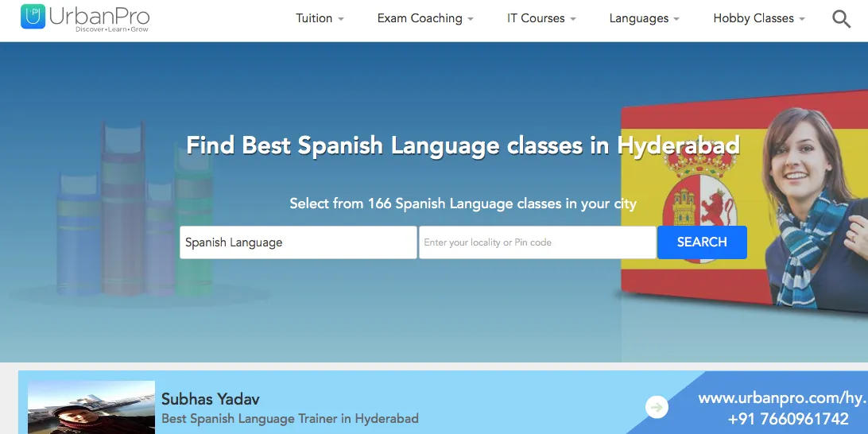Click phone number +91 7660961742

[x=788, y=418]
